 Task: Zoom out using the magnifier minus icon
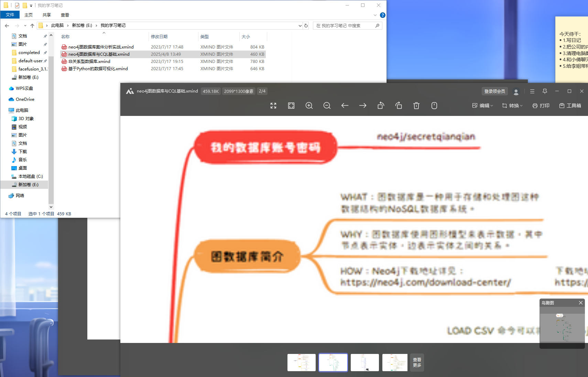coord(327,106)
